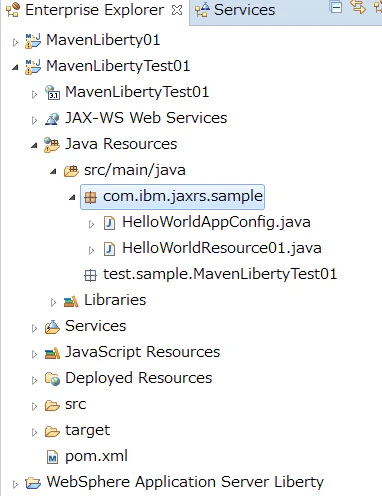
Task: Click the empty package icon for test.sample.MavenLibertyTest01
Action: (90, 275)
